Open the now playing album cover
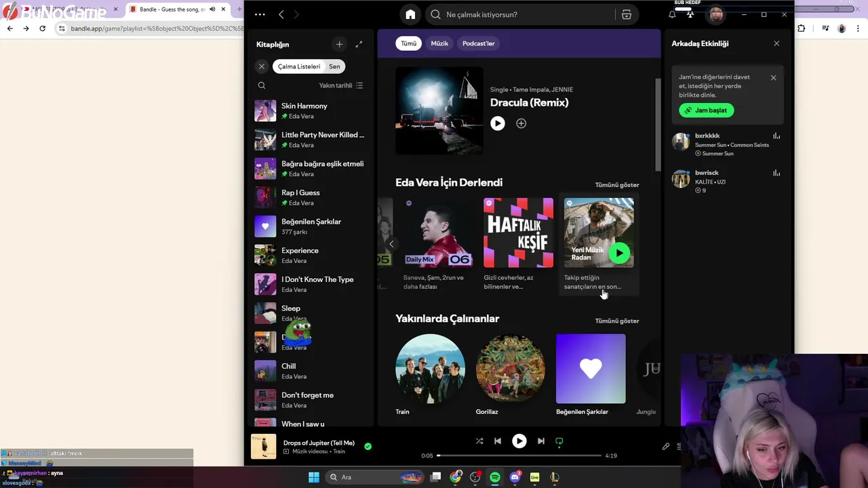 264,447
